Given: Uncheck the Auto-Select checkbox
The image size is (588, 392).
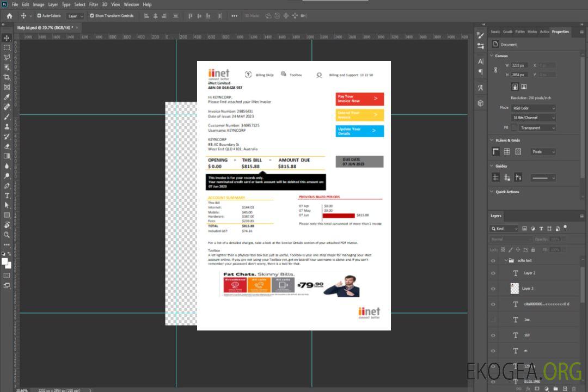Looking at the screenshot, I should coord(39,16).
